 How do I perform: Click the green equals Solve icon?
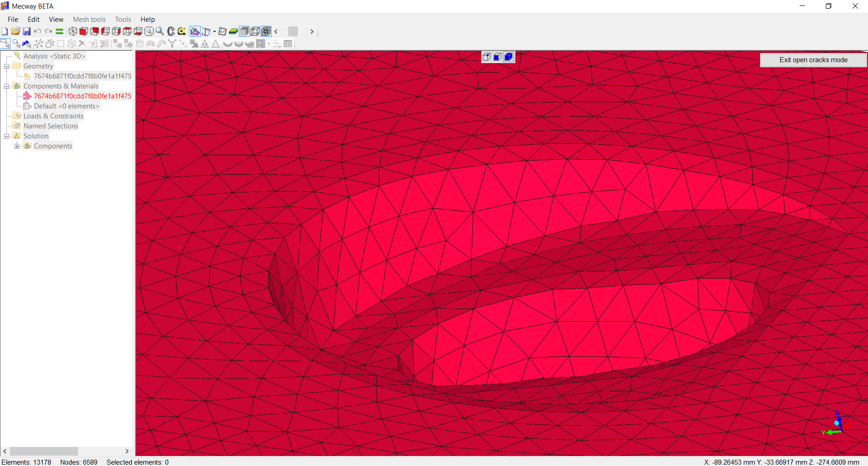[59, 31]
